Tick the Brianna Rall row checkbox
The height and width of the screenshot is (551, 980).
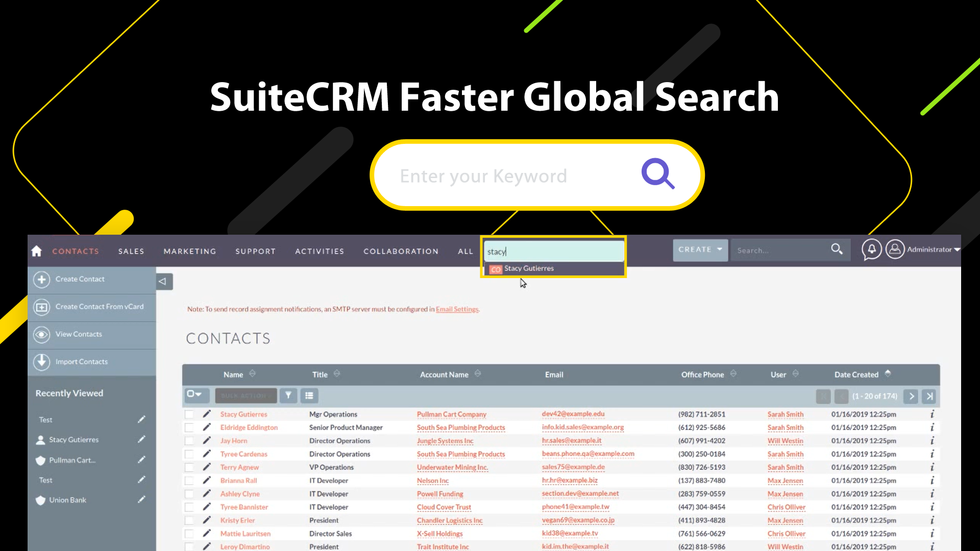[189, 481]
